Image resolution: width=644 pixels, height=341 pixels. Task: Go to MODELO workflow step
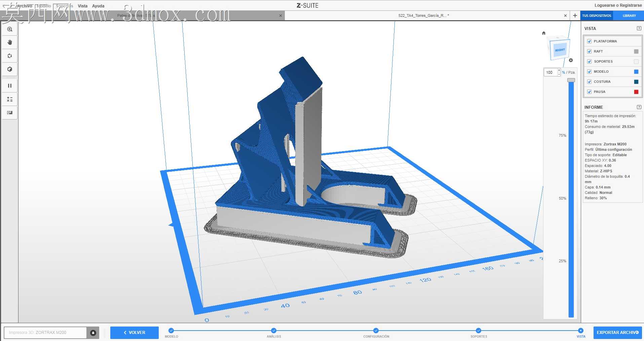pos(171,331)
